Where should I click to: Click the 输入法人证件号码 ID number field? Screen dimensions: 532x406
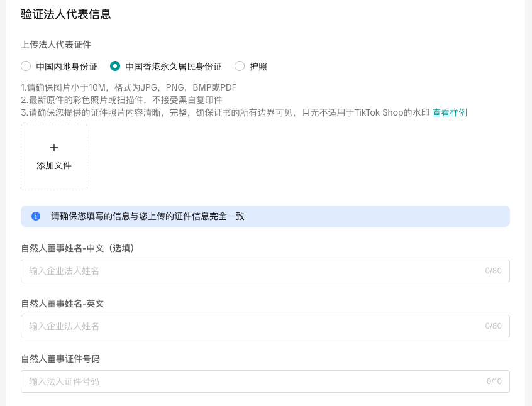[189, 381]
